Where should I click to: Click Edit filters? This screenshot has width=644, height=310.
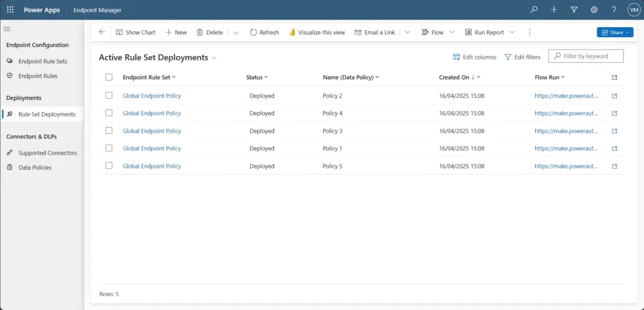click(x=523, y=57)
